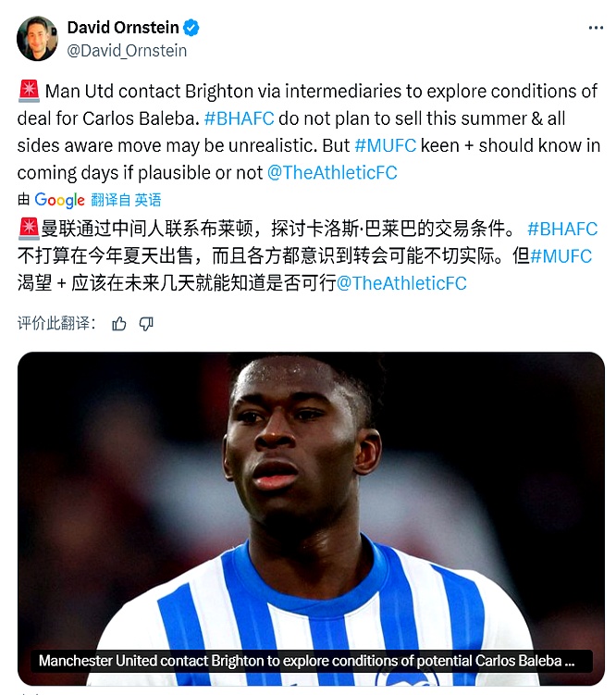This screenshot has height=695, width=616.
Task: Click the thumbs up translation rating icon
Action: [118, 324]
